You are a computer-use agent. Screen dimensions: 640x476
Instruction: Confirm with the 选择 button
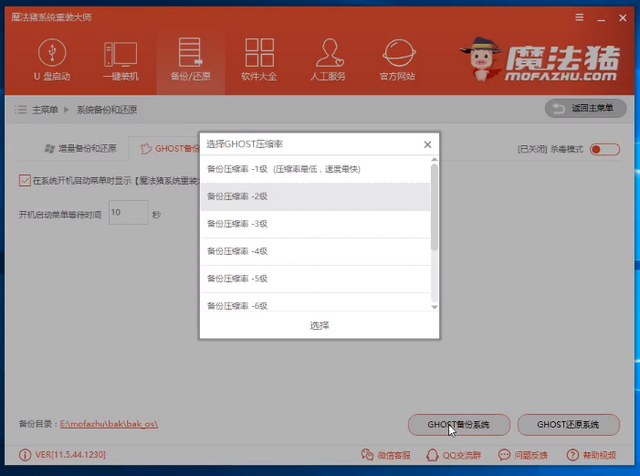[319, 326]
